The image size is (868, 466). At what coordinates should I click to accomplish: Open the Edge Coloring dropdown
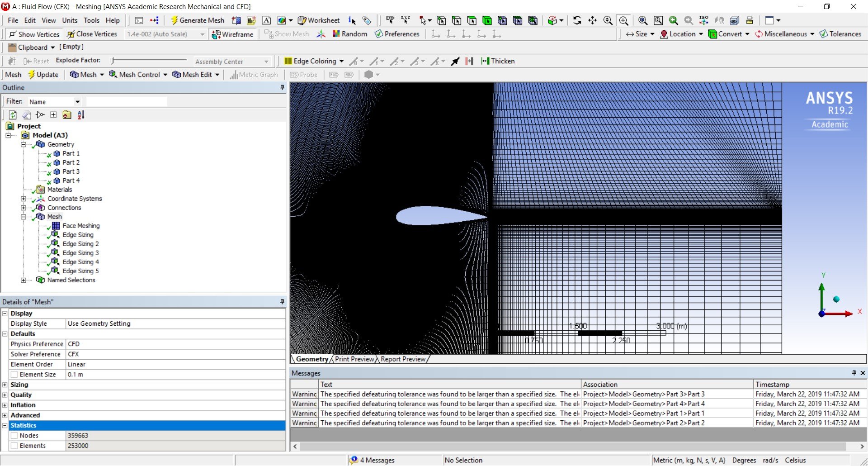[314, 61]
